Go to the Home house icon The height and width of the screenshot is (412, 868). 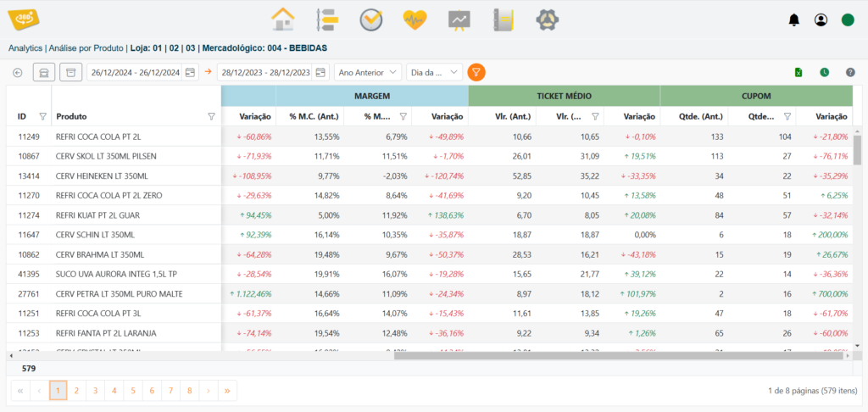pyautogui.click(x=283, y=20)
